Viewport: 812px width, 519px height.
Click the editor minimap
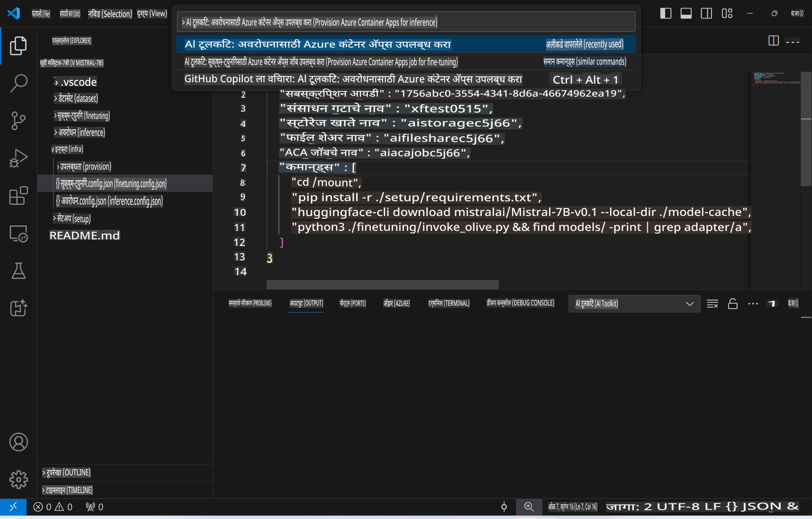click(776, 78)
